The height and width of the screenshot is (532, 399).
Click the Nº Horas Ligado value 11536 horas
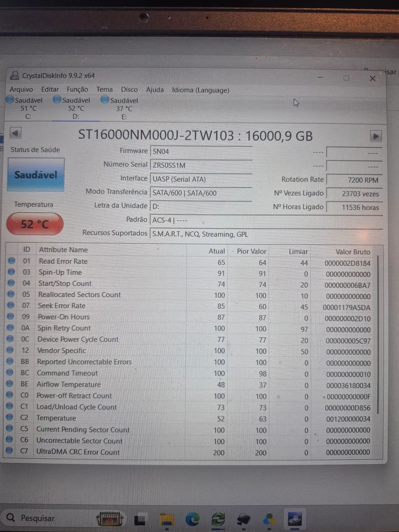pyautogui.click(x=355, y=207)
